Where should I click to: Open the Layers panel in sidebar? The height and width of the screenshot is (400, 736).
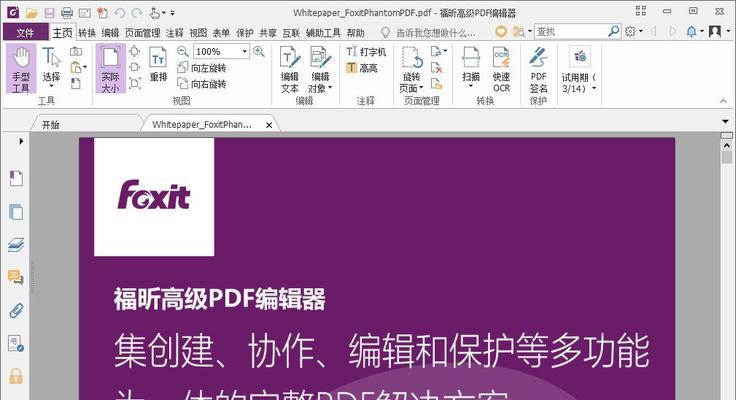(x=16, y=245)
